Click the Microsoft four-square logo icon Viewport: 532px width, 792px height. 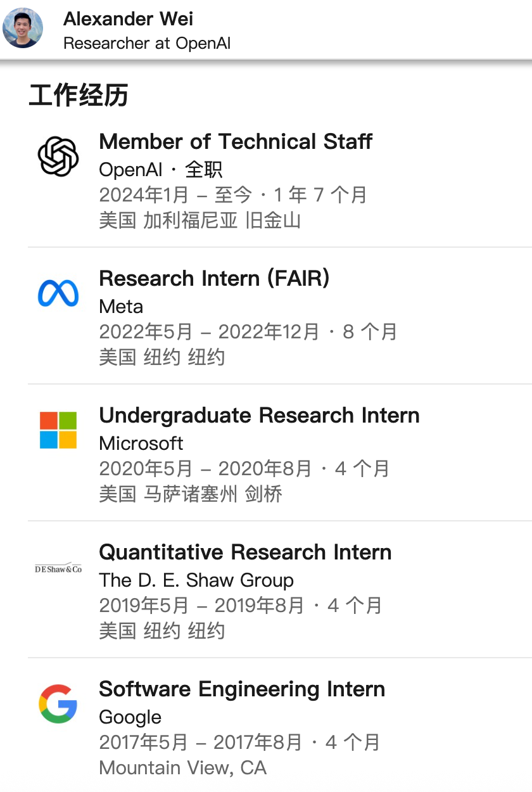click(x=58, y=430)
